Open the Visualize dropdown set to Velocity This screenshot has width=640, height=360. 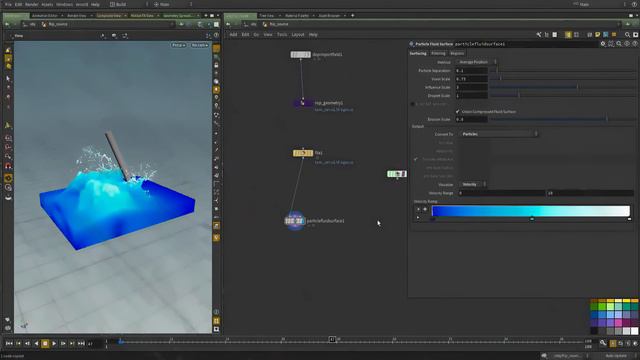473,184
